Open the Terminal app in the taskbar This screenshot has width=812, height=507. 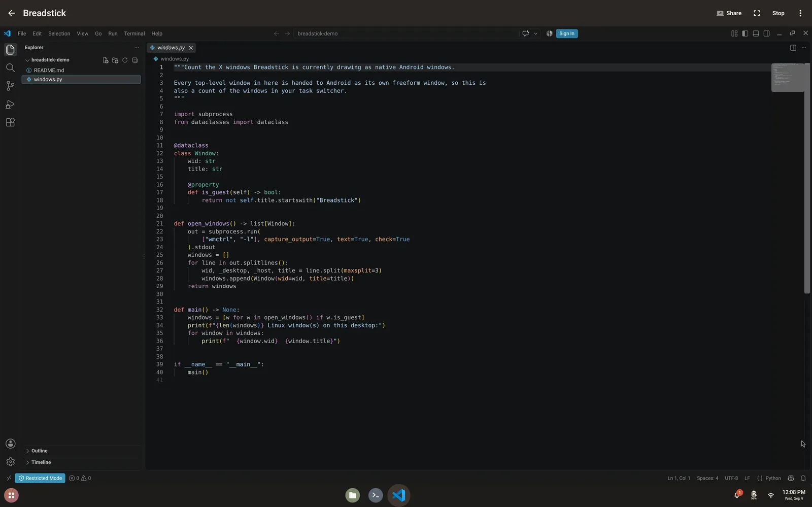376,495
